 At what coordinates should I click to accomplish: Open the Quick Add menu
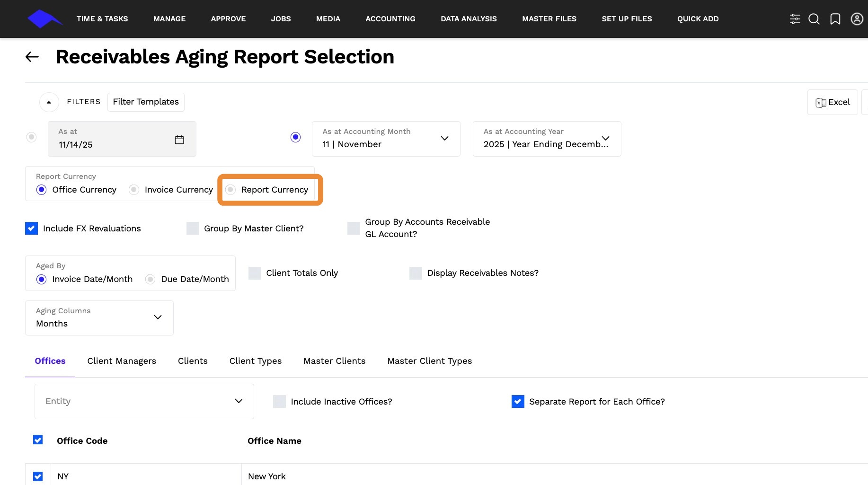point(698,19)
